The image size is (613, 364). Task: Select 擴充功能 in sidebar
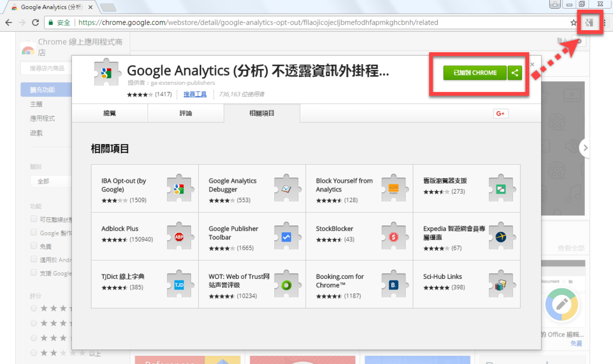pos(46,90)
